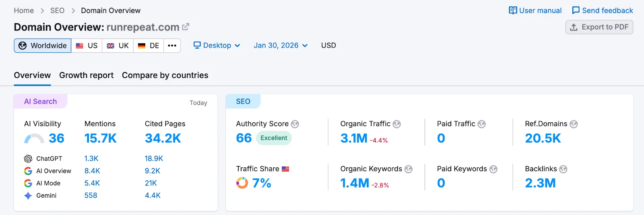This screenshot has height=215, width=644.
Task: Open the runrepeat.com external link icon
Action: coord(186,27)
